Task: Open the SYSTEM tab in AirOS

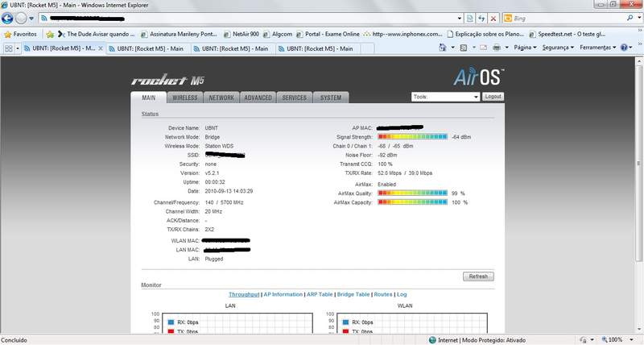Action: 331,98
